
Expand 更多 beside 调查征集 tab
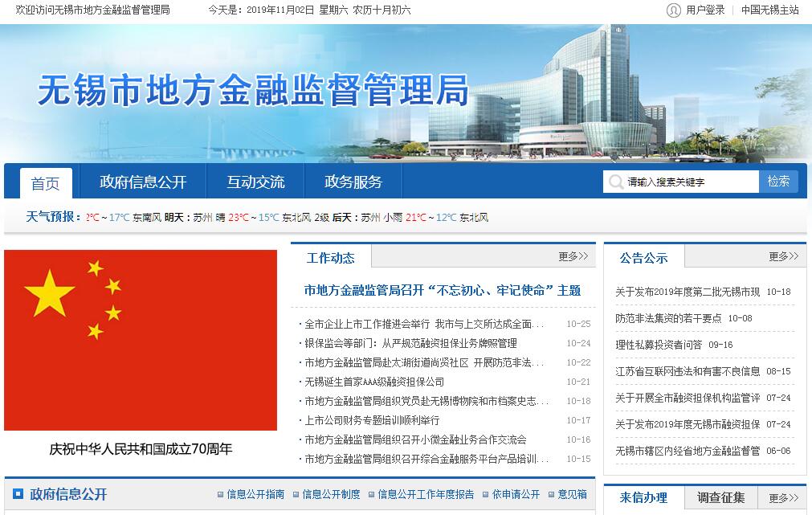tap(783, 498)
